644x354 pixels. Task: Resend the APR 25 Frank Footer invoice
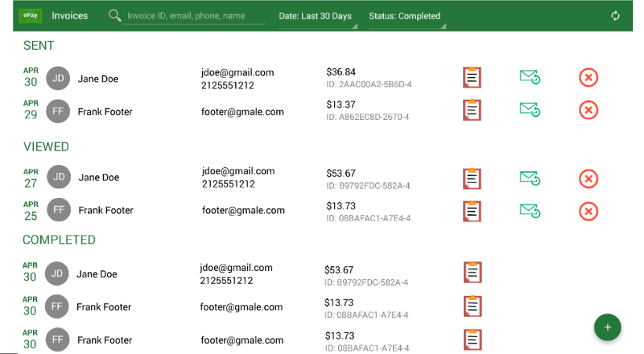(x=530, y=211)
